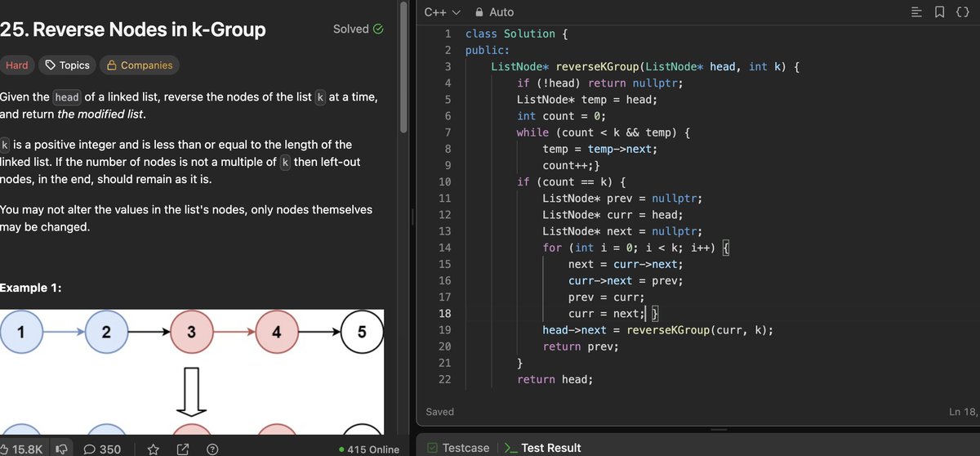
Task: Click code line 'return head;'
Action: [555, 379]
